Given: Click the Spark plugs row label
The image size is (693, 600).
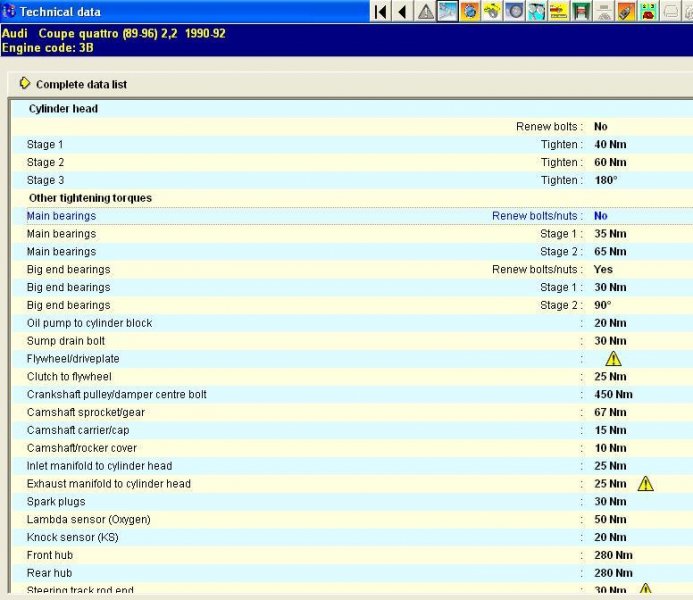Looking at the screenshot, I should (56, 502).
